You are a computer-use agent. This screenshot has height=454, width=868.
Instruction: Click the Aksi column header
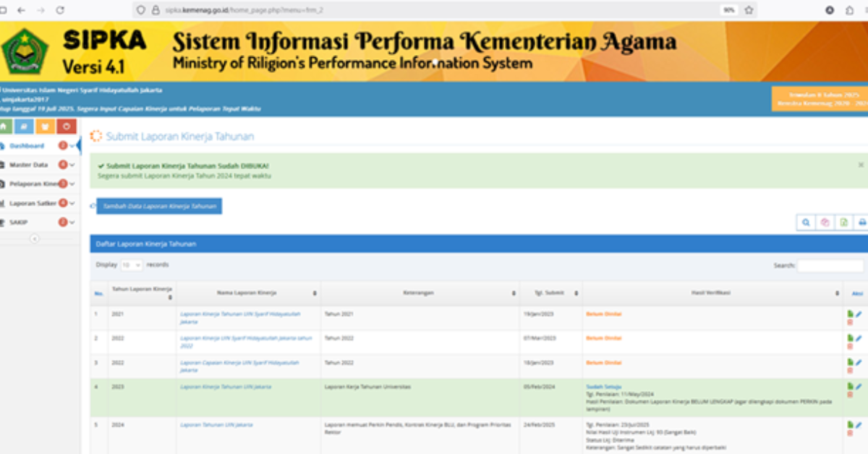(858, 293)
